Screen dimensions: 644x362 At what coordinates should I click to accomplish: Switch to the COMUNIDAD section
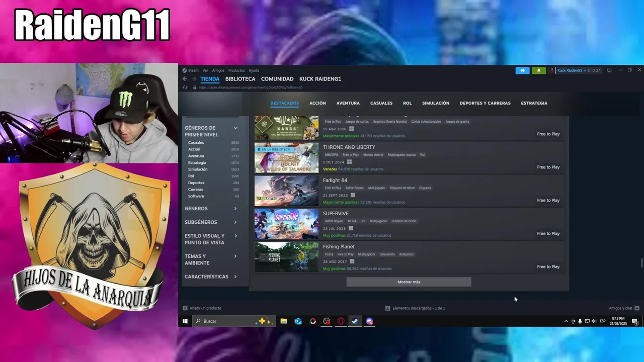click(x=277, y=79)
